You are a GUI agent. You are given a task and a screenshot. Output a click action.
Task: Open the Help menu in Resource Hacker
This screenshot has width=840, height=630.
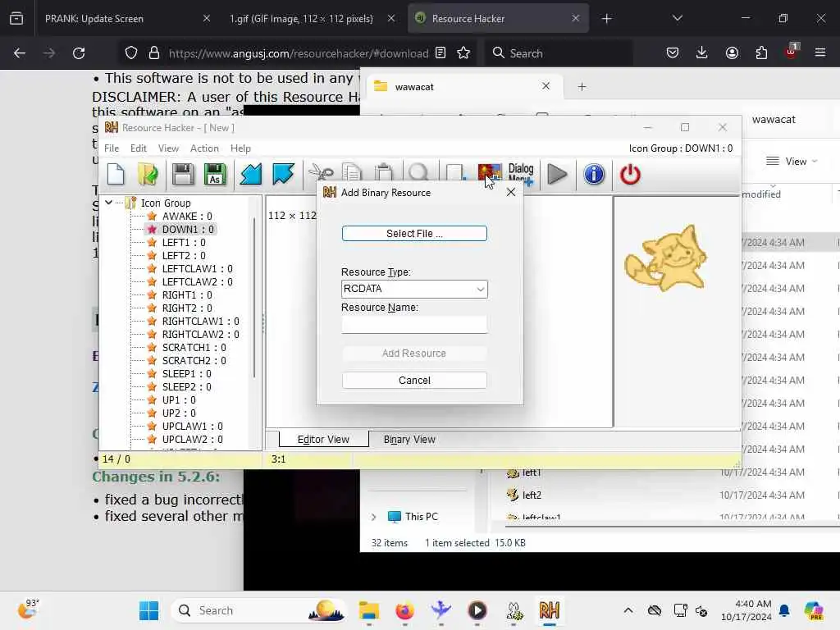pyautogui.click(x=240, y=148)
